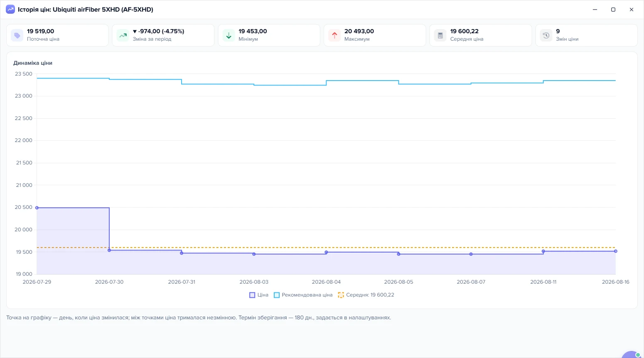Click the tag icon beside Поточна ціна
The width and height of the screenshot is (644, 358).
[x=17, y=35]
